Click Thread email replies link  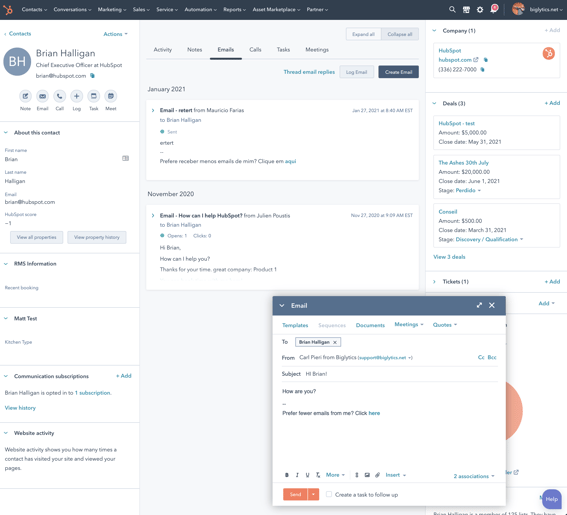309,72
